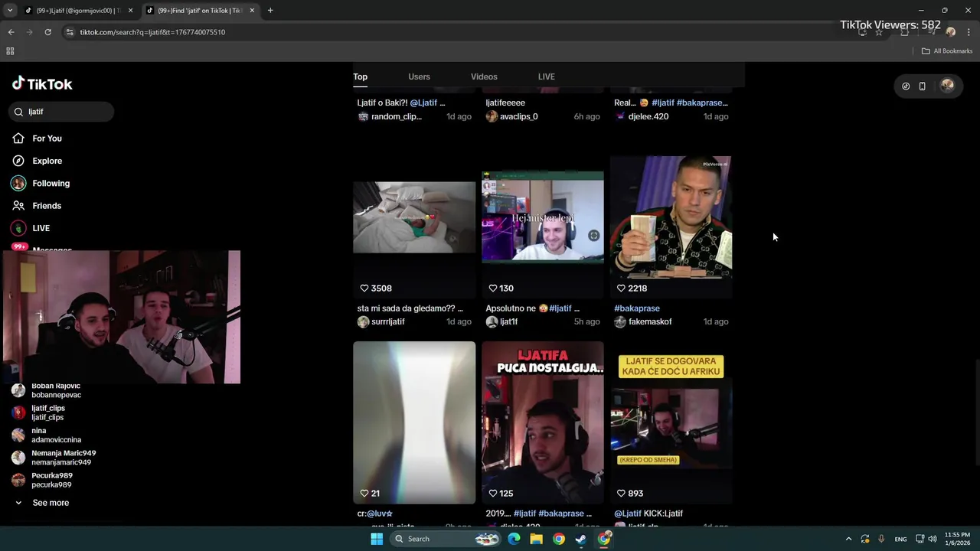The height and width of the screenshot is (551, 980).
Task: Switch to the LIVE search tab
Action: coord(546,77)
